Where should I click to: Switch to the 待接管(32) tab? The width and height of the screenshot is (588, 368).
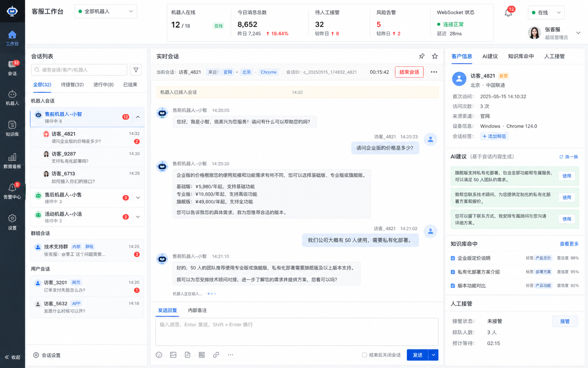(x=72, y=85)
